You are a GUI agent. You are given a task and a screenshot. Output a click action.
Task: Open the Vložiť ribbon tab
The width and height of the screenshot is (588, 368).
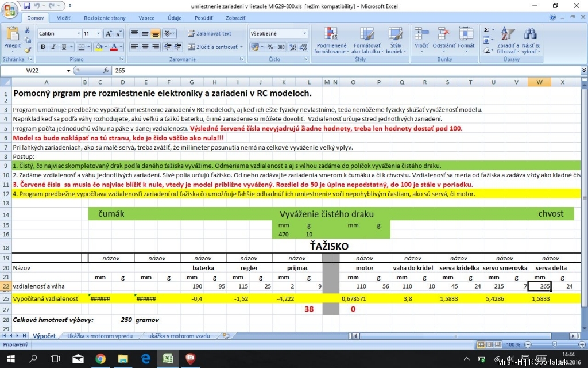pyautogui.click(x=64, y=18)
